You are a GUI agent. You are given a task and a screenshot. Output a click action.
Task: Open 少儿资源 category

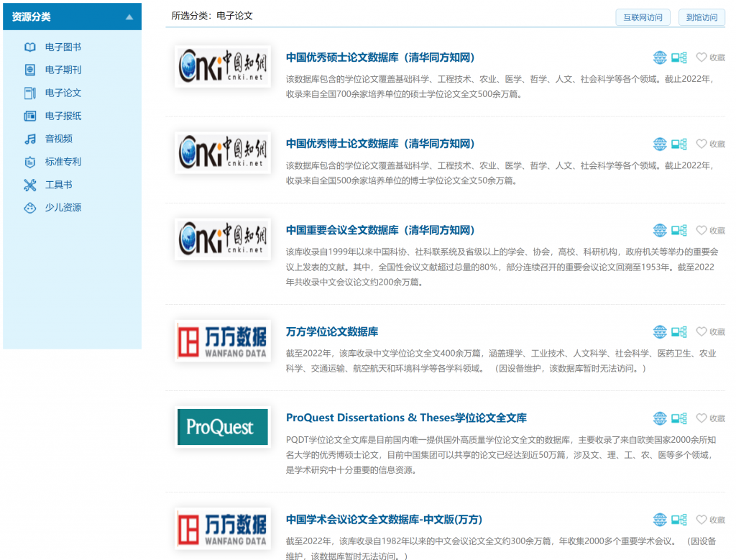(63, 208)
